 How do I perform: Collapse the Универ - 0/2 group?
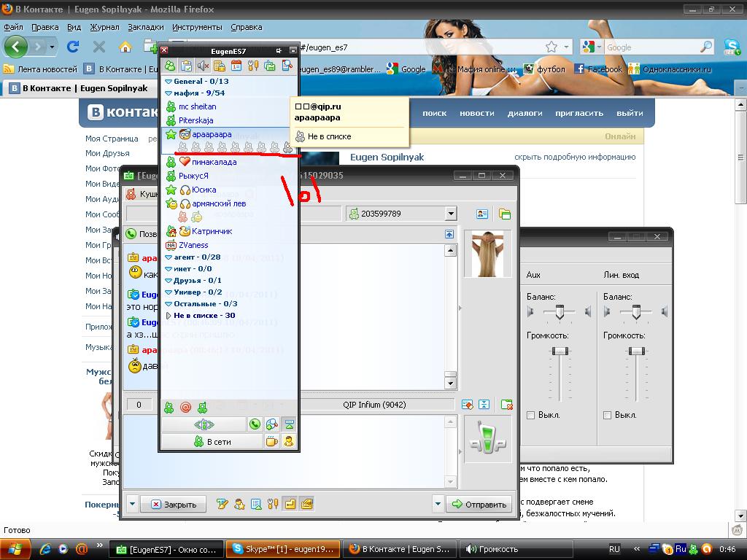click(x=169, y=292)
